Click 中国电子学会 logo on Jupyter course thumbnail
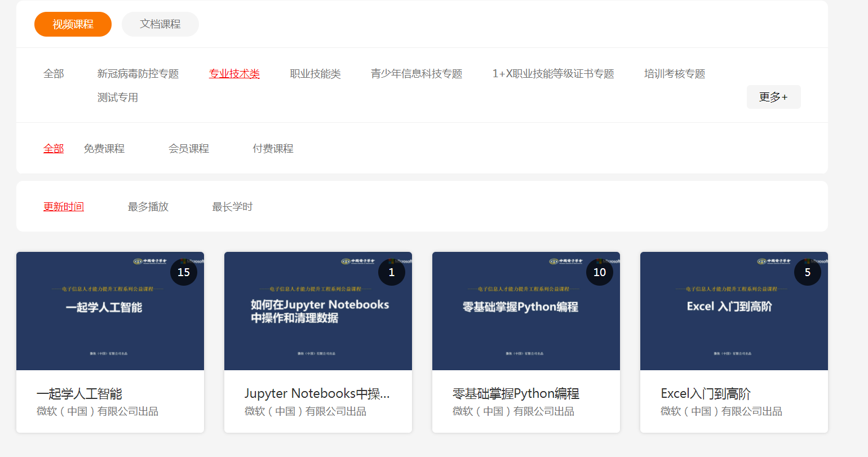 (358, 261)
